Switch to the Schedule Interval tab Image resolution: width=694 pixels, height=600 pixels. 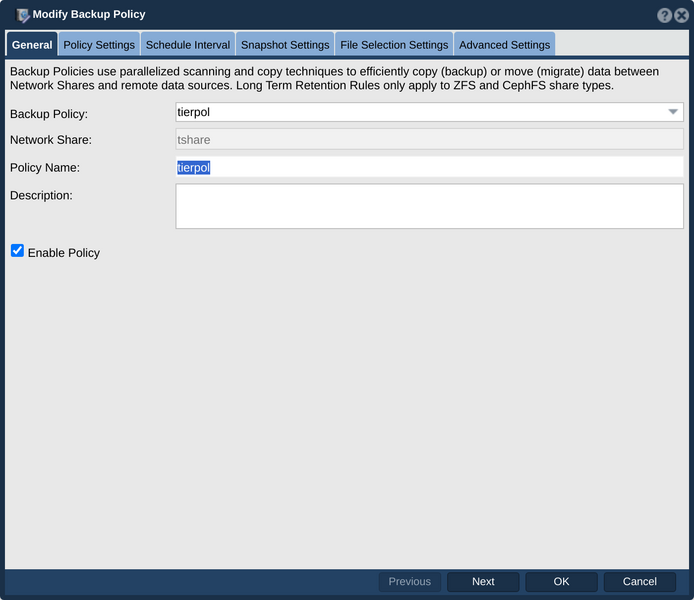click(188, 45)
